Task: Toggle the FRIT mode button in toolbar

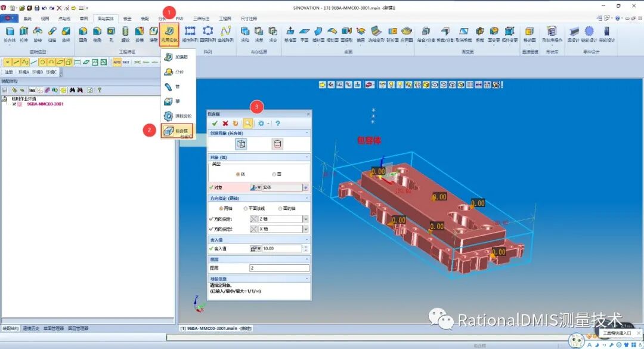Action: 126,62
